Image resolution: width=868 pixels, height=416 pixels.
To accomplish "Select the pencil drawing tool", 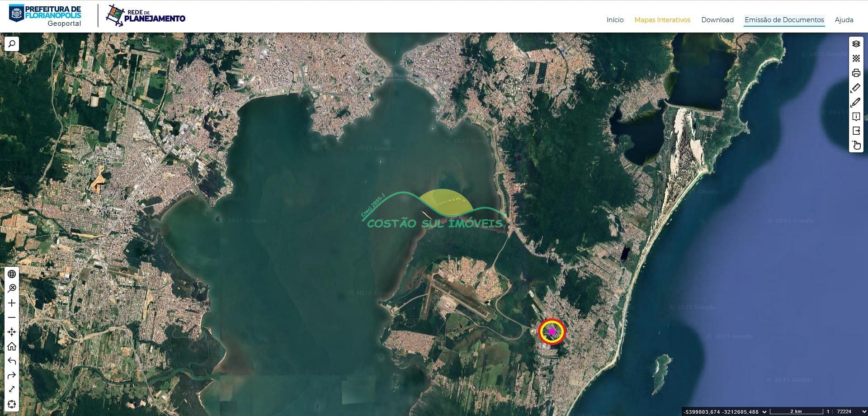I will coord(856,102).
